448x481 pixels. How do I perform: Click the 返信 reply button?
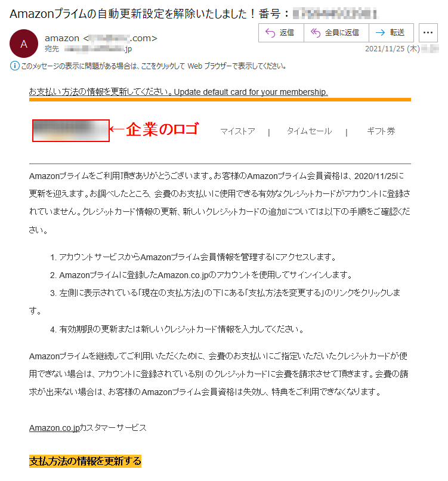[x=281, y=32]
